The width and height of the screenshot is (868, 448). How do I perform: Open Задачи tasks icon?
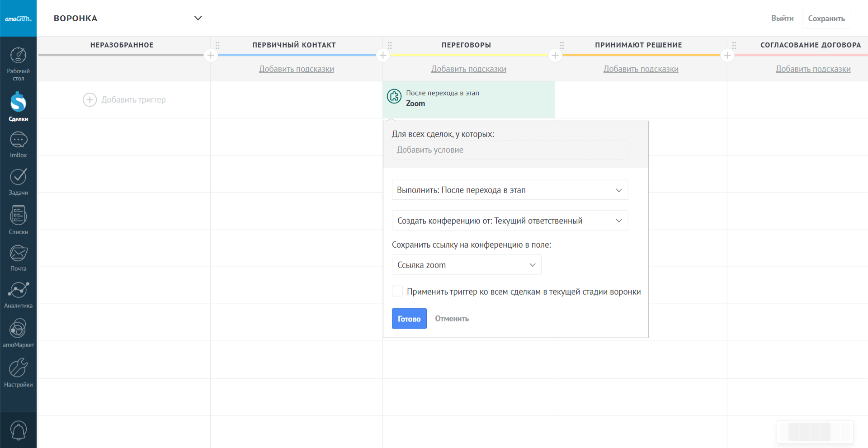point(18,177)
